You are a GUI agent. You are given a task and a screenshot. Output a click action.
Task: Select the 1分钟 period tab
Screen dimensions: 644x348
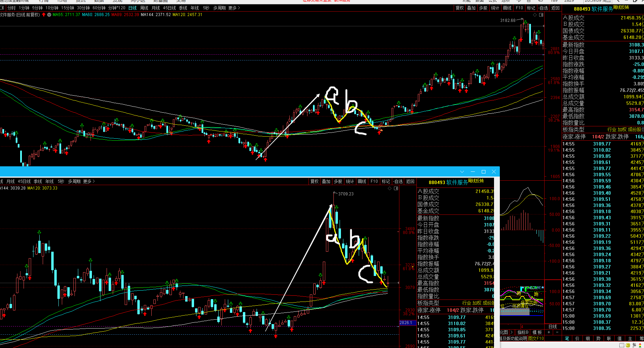(24, 8)
